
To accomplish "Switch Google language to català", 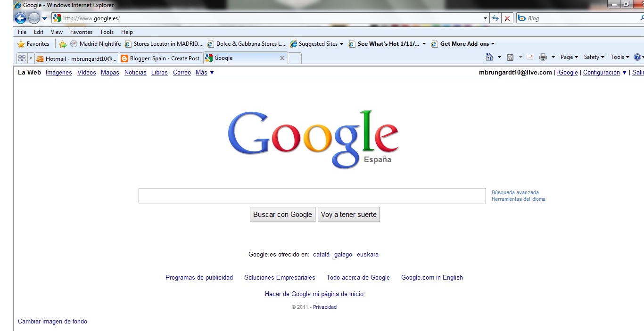I will pos(322,255).
